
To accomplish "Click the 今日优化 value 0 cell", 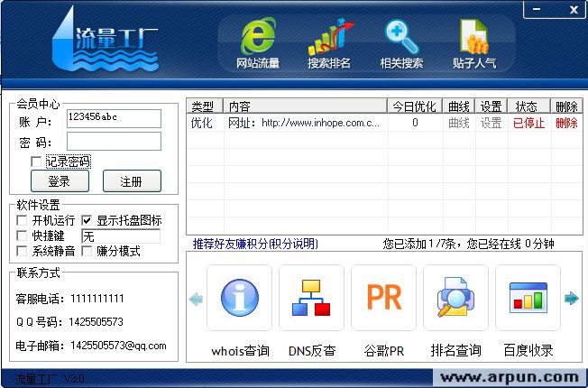I will point(415,123).
